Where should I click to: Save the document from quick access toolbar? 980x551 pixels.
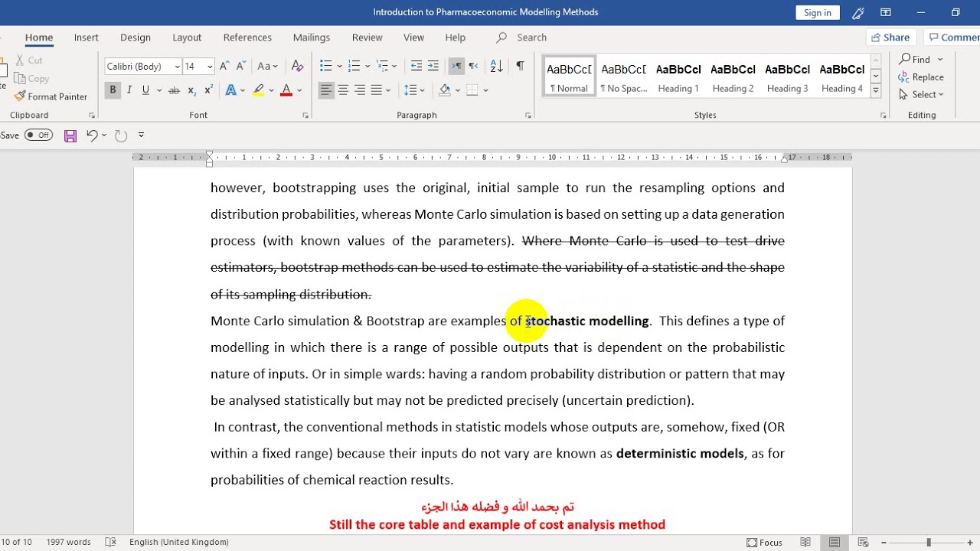[70, 135]
